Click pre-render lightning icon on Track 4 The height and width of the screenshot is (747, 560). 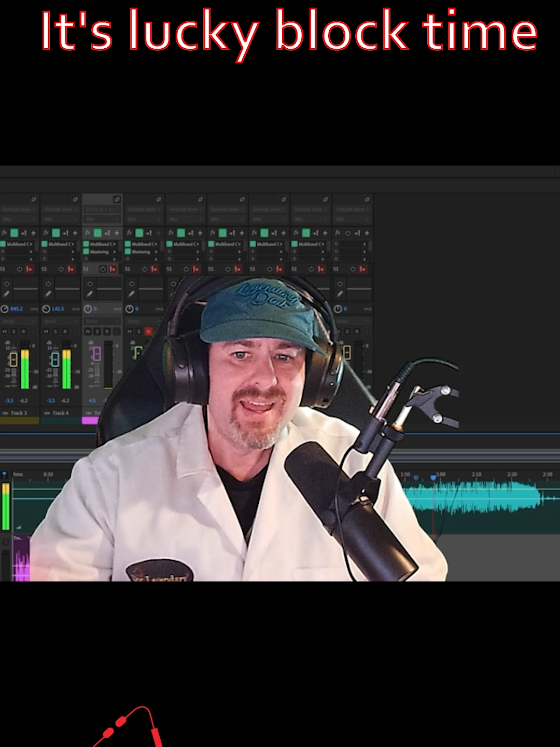75,233
